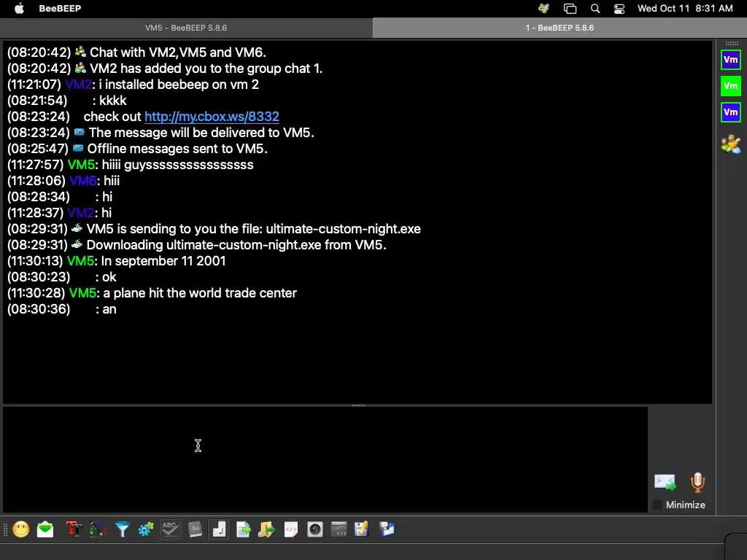Toggle the ABC spell check button

pos(170,529)
